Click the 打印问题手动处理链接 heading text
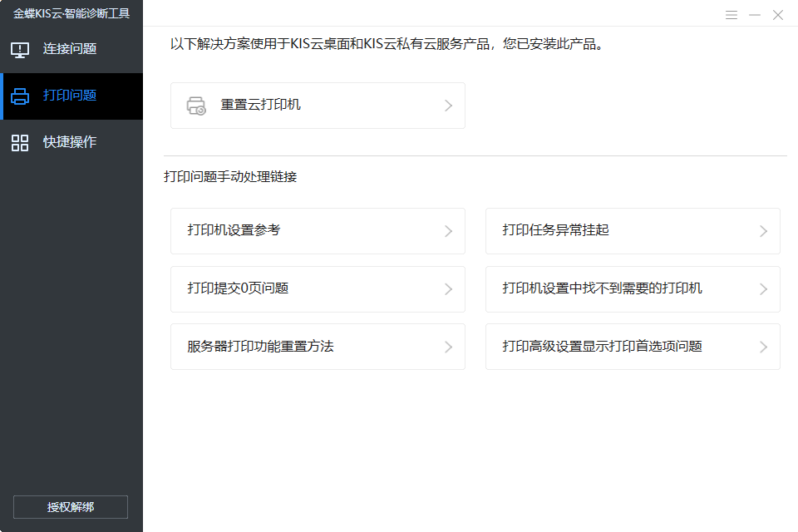The image size is (798, 532). pyautogui.click(x=230, y=177)
